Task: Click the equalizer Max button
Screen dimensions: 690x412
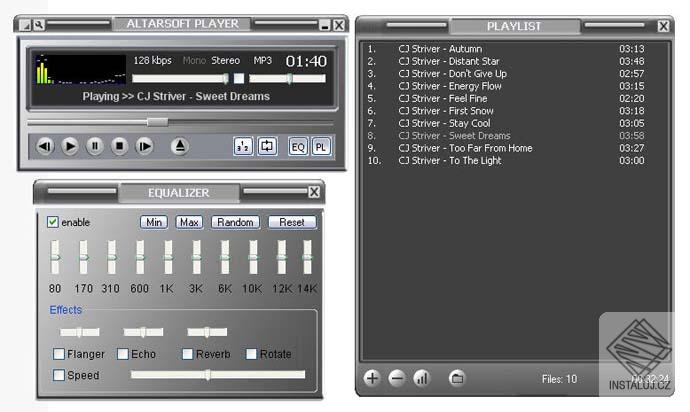Action: pyautogui.click(x=189, y=222)
